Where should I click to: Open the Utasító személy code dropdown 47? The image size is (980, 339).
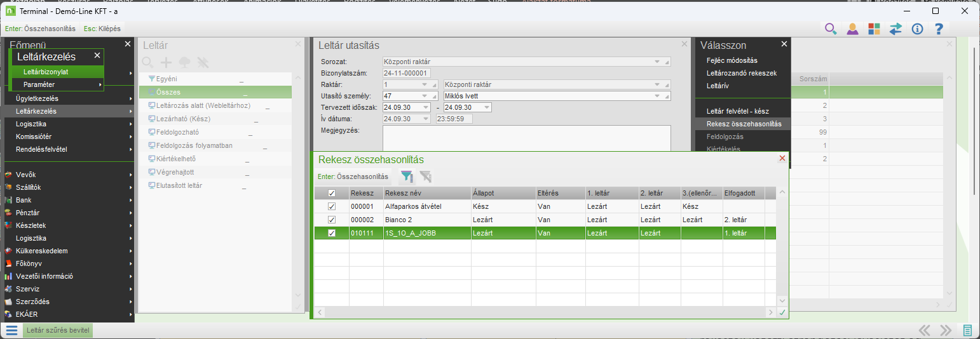(x=424, y=96)
